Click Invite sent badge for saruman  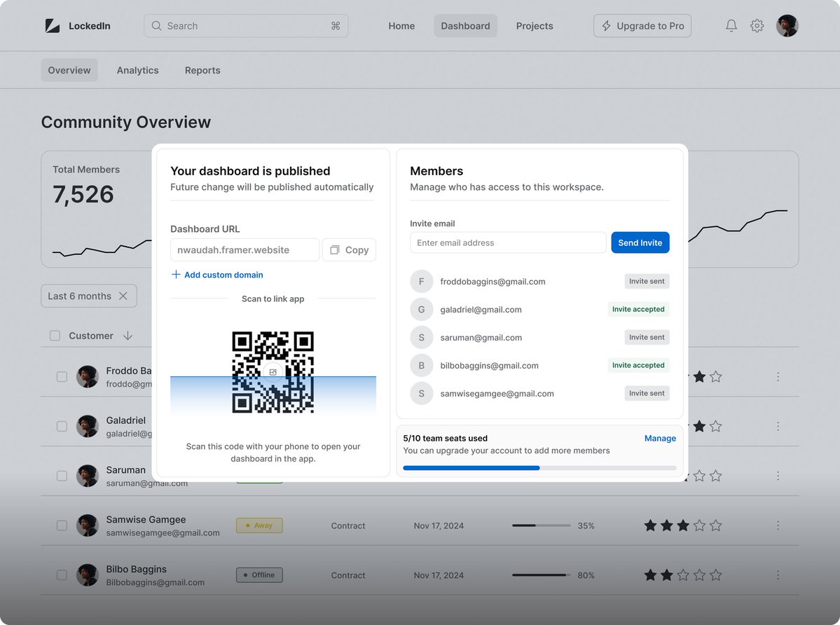click(x=647, y=338)
